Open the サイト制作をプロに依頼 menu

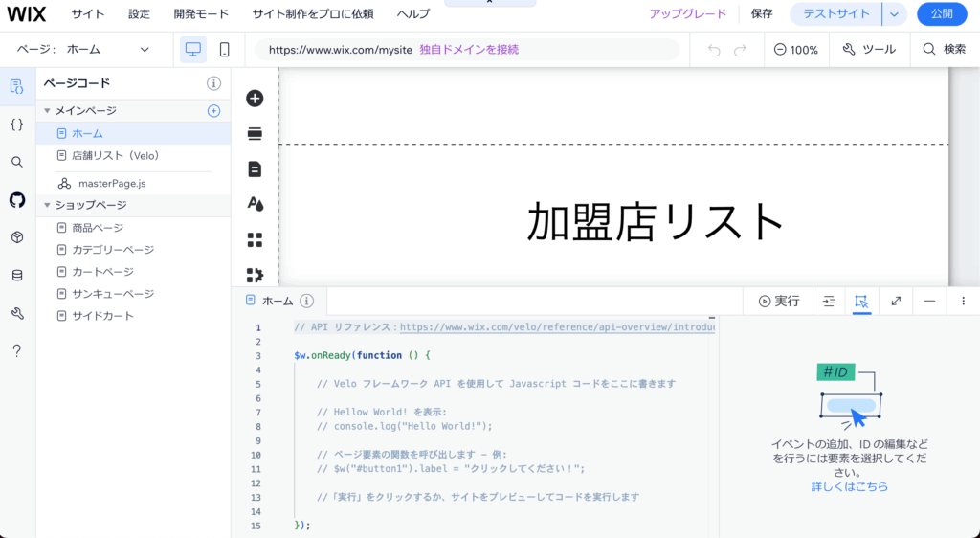coord(313,13)
